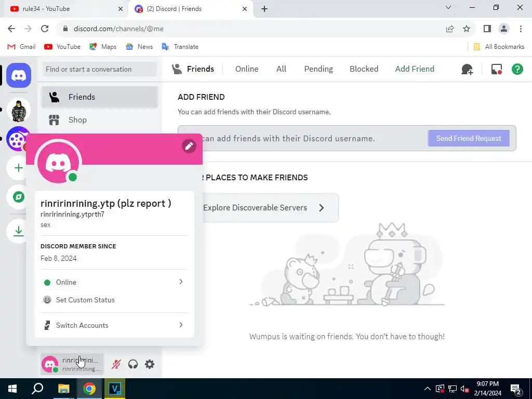Open YouTube bookmark
This screenshot has height=399, width=532.
pyautogui.click(x=62, y=47)
